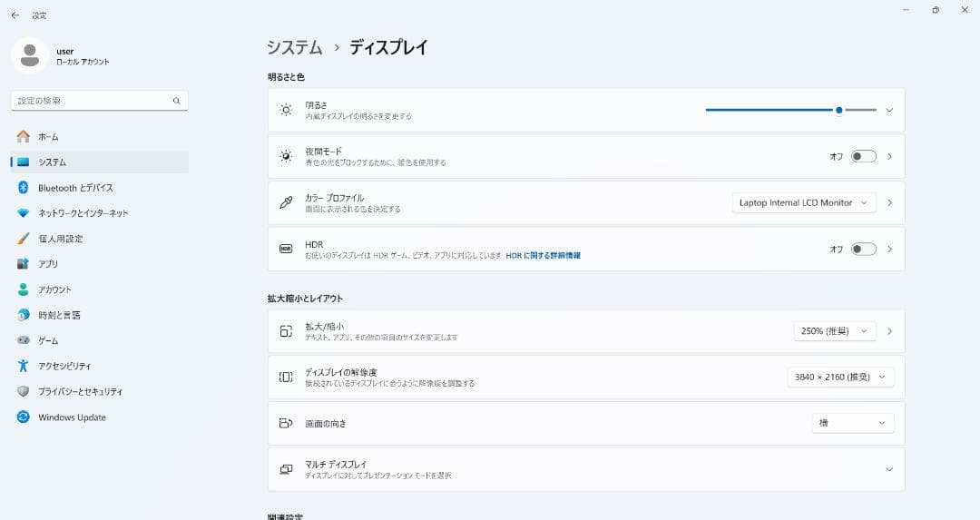Open the ホーム page in sidebar
Image resolution: width=980 pixels, height=520 pixels.
pos(48,137)
